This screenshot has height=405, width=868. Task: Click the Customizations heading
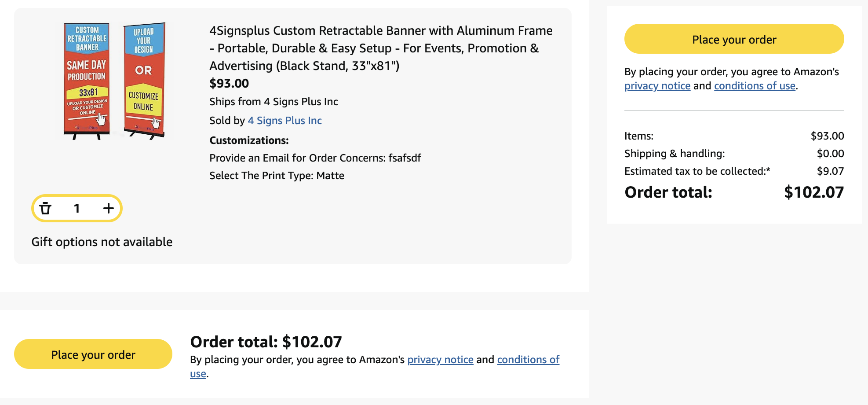(x=249, y=140)
